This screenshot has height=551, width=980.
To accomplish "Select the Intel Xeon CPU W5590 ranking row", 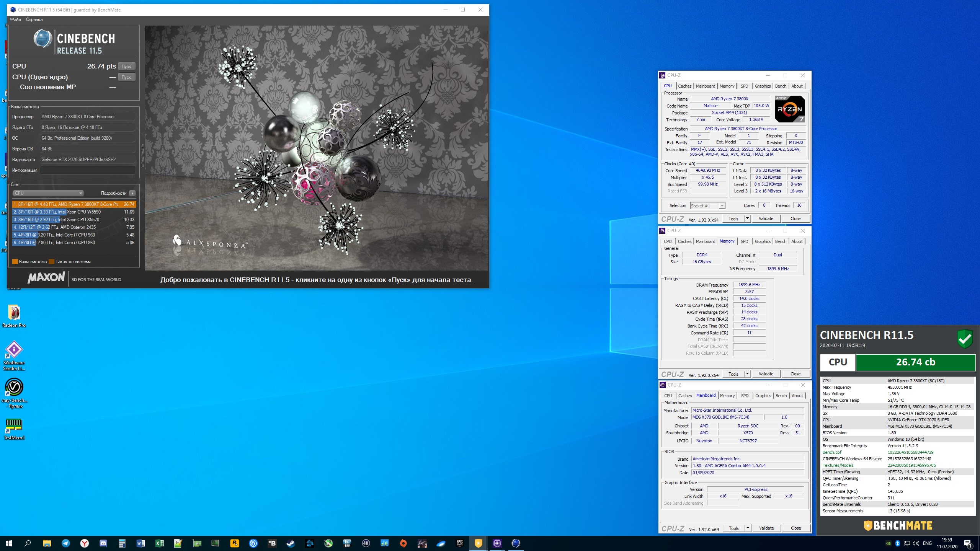I will pyautogui.click(x=74, y=212).
